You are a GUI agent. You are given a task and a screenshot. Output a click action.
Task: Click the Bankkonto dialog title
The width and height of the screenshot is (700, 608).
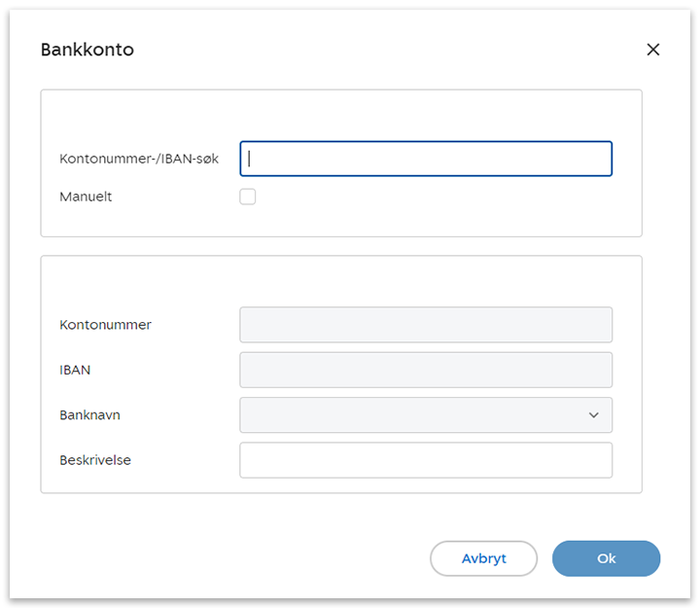pyautogui.click(x=87, y=50)
